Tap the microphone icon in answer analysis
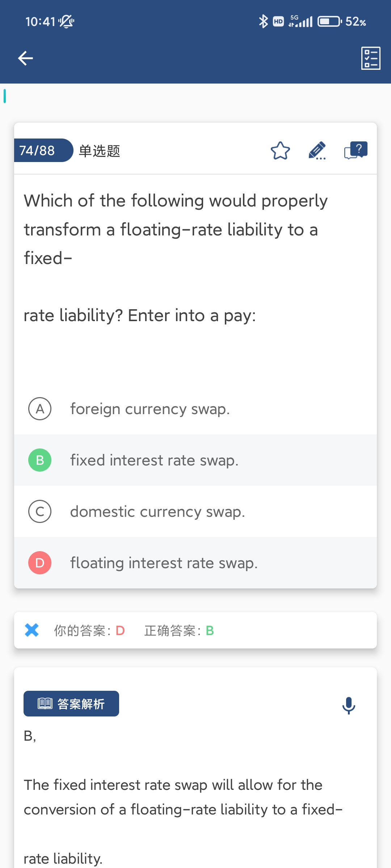The height and width of the screenshot is (868, 391). click(349, 705)
